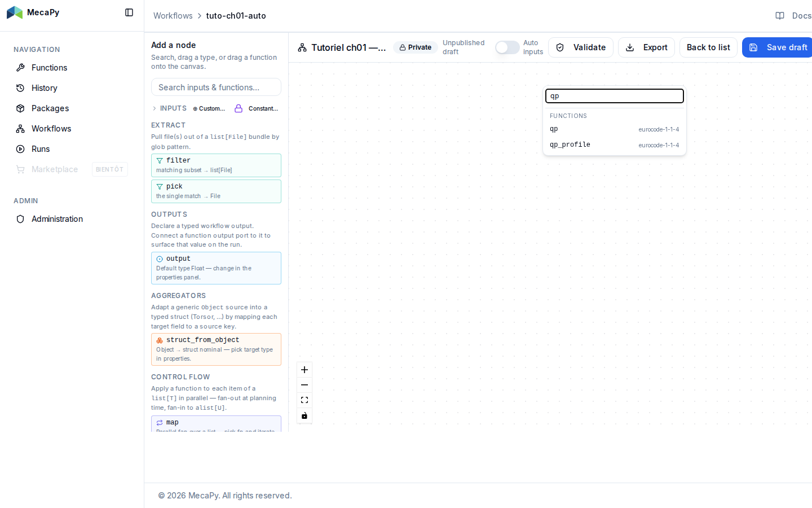This screenshot has width=812, height=508.
Task: Toggle the Auto inputs switch
Action: point(507,47)
